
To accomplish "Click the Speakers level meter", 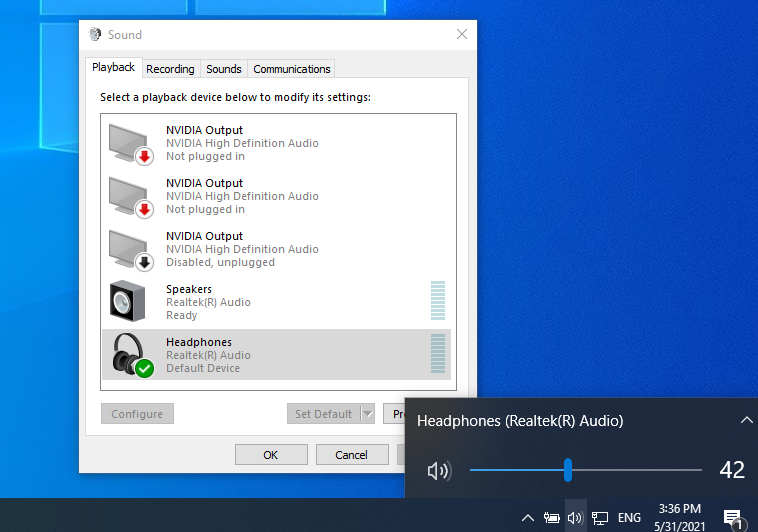I will tap(438, 300).
